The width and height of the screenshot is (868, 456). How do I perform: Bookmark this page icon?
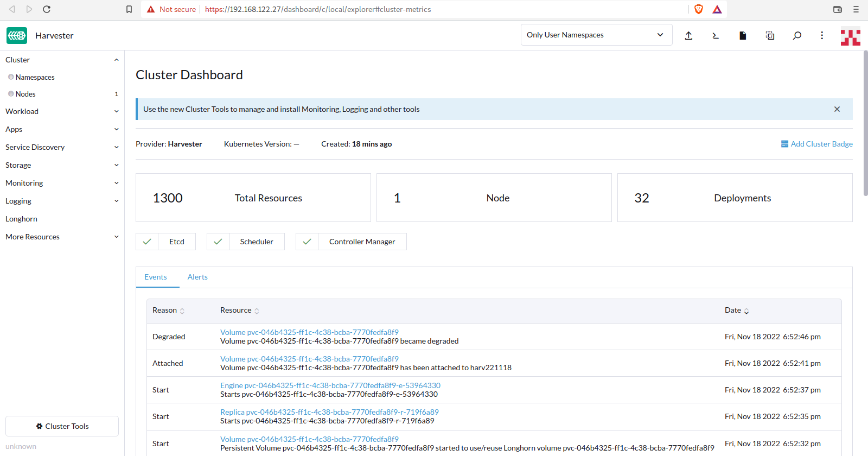[129, 9]
